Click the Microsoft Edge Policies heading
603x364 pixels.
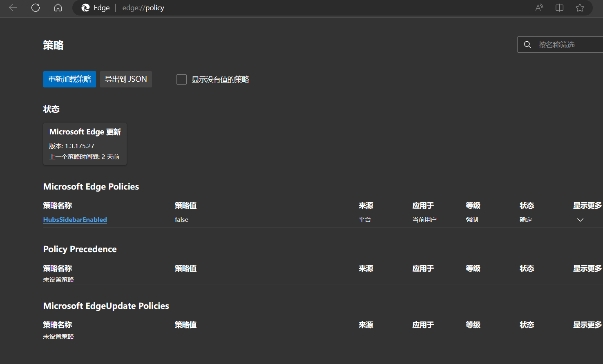click(x=91, y=187)
